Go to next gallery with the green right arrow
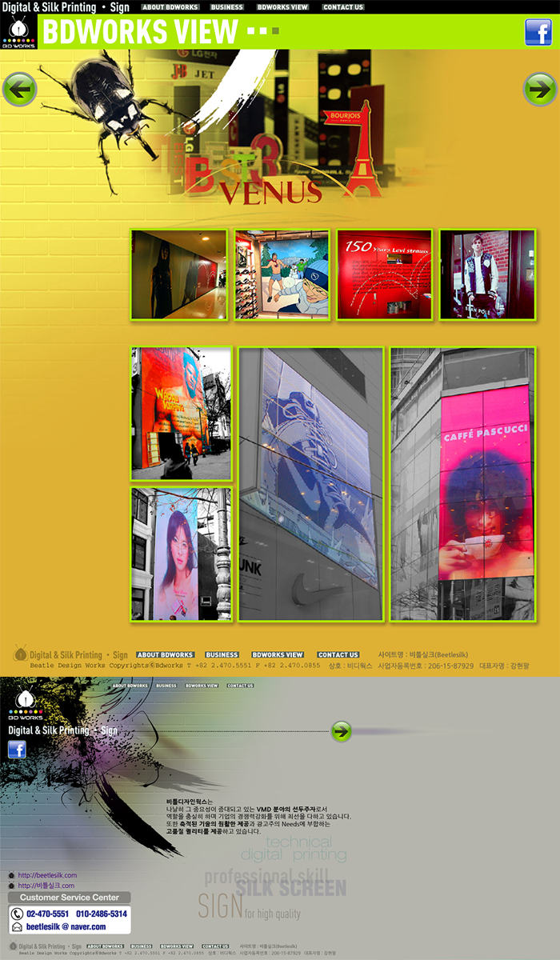 (540, 89)
